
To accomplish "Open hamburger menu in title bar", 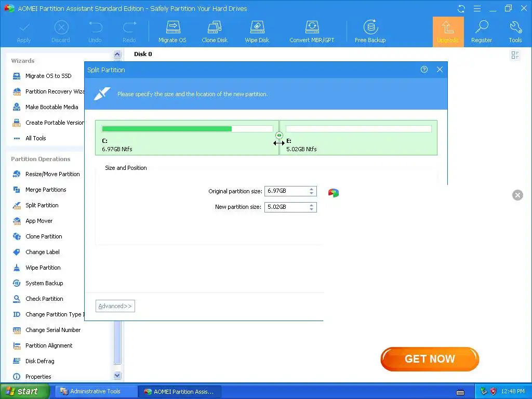I will click(477, 8).
